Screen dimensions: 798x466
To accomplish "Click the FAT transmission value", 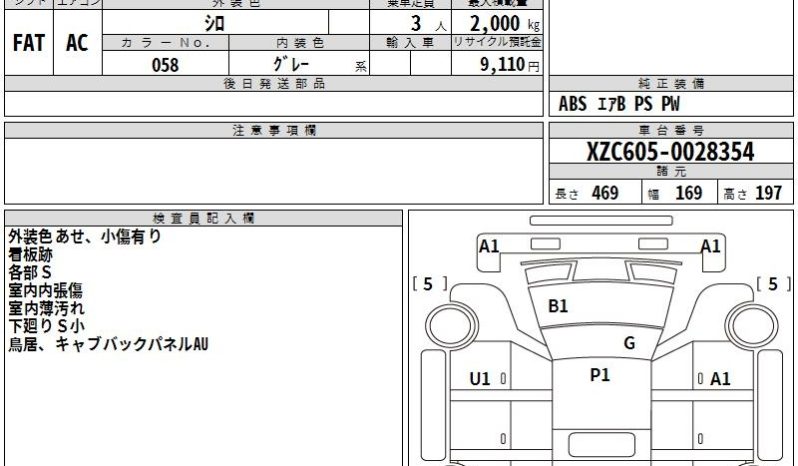I will pos(28,43).
